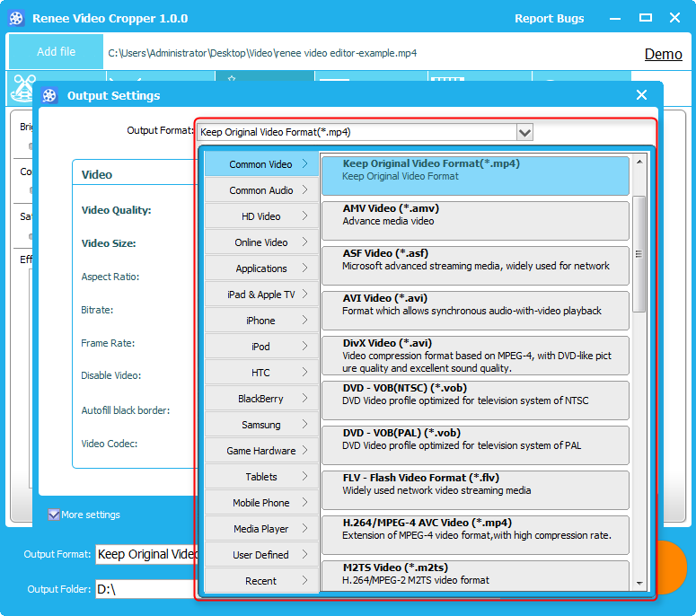Click the Renee Video Cropper logo icon
Viewport: 696px width, 616px height.
point(16,18)
